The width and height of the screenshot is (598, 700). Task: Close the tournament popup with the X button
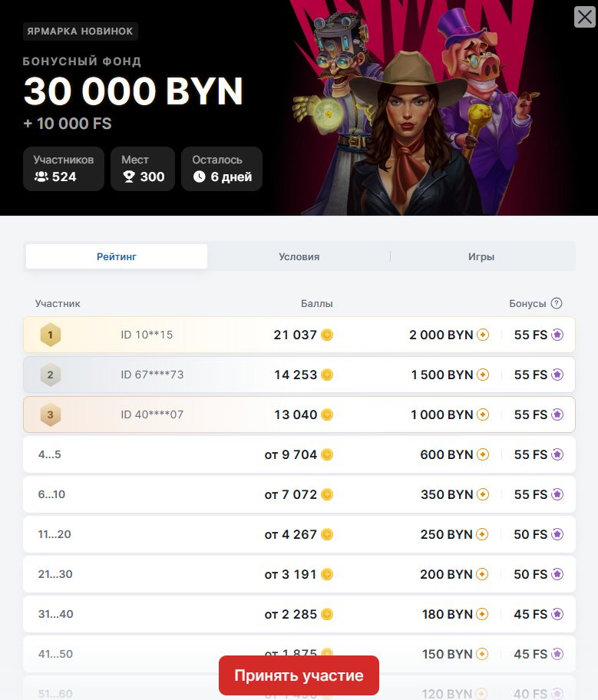585,17
